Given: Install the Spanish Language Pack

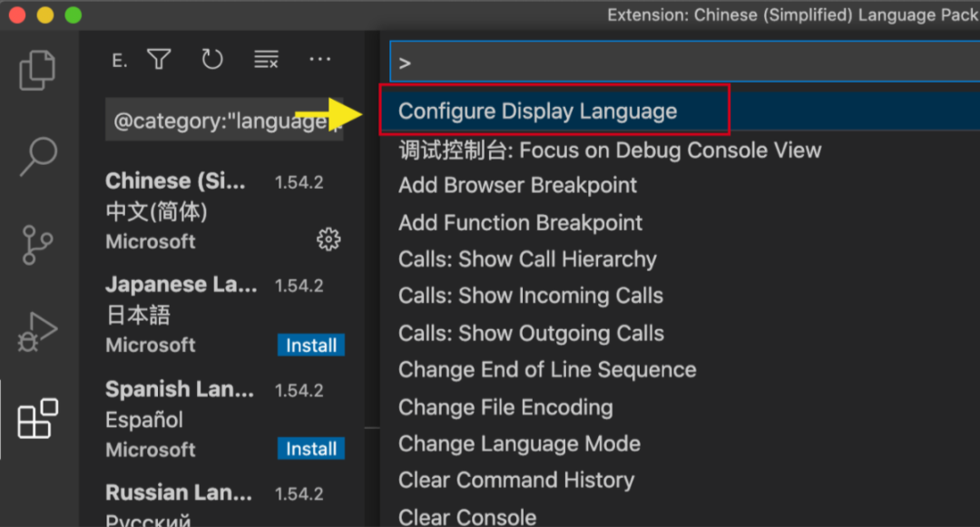Looking at the screenshot, I should point(310,449).
